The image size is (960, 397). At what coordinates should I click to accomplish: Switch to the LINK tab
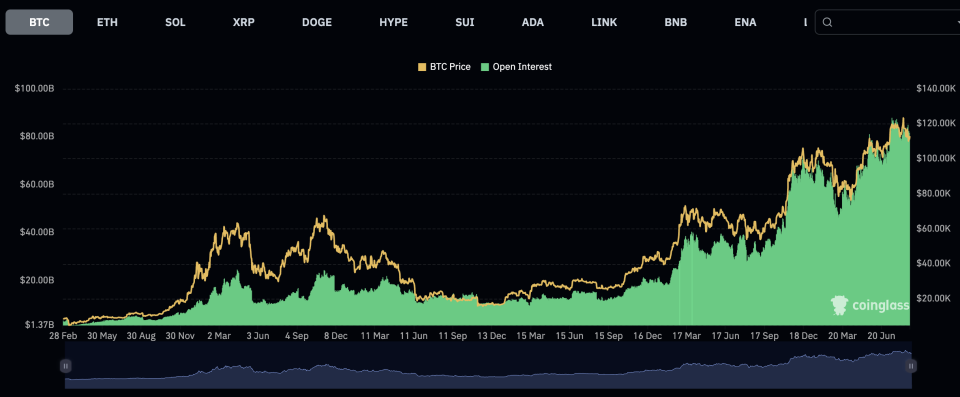604,22
